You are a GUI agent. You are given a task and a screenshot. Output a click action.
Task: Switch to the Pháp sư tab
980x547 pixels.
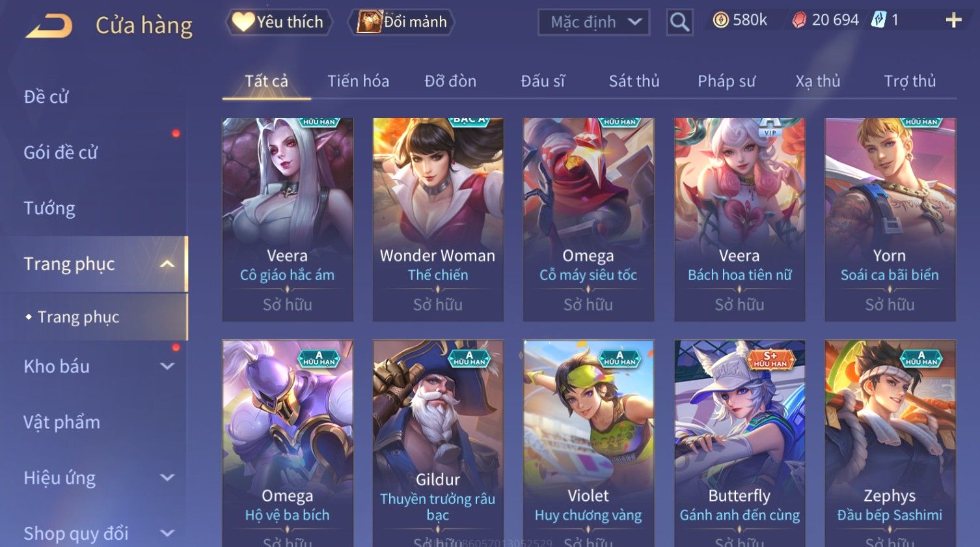(726, 81)
